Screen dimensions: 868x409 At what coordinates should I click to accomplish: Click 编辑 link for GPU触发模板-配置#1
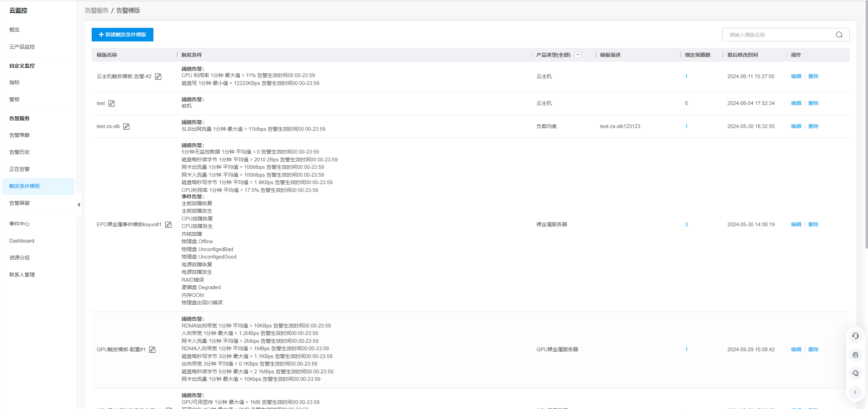coord(796,350)
